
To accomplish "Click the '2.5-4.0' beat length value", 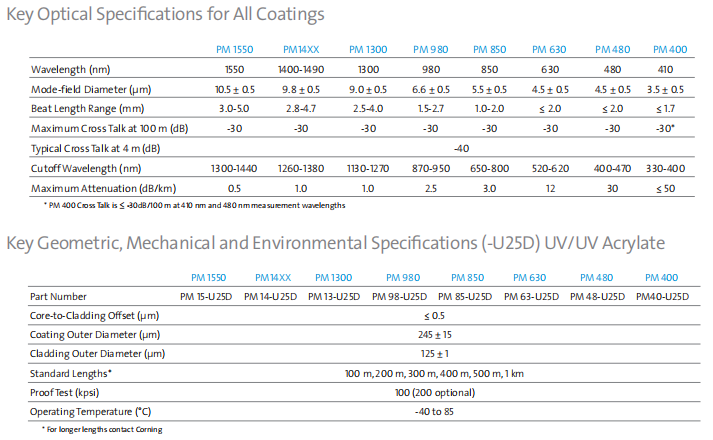I will point(368,109).
